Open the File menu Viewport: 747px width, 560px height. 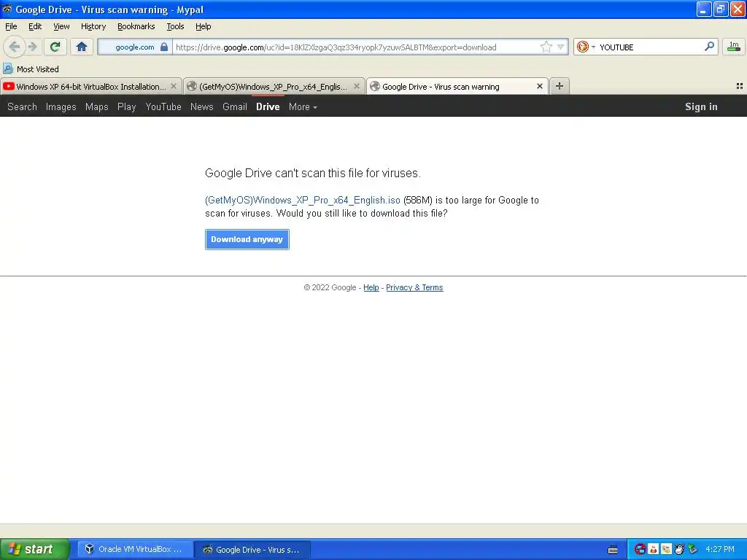click(x=11, y=26)
